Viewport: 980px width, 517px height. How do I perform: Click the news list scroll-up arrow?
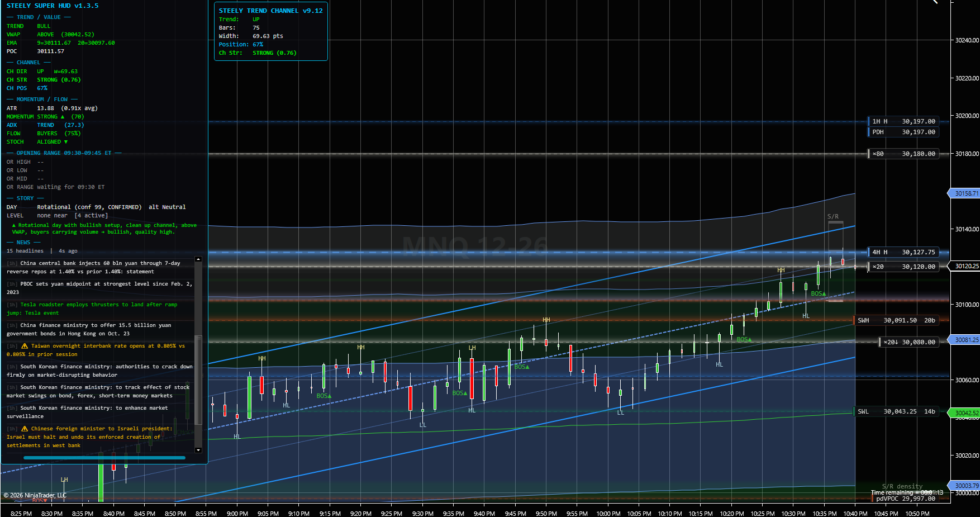point(198,259)
